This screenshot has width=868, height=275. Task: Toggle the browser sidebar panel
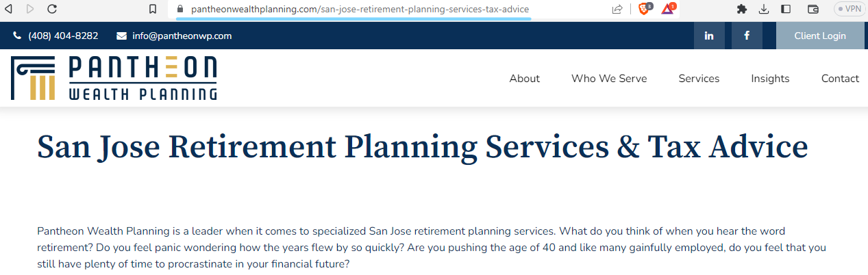tap(786, 9)
